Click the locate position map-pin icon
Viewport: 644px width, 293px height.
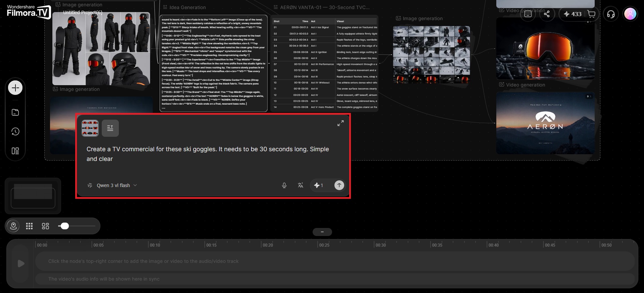(x=13, y=226)
